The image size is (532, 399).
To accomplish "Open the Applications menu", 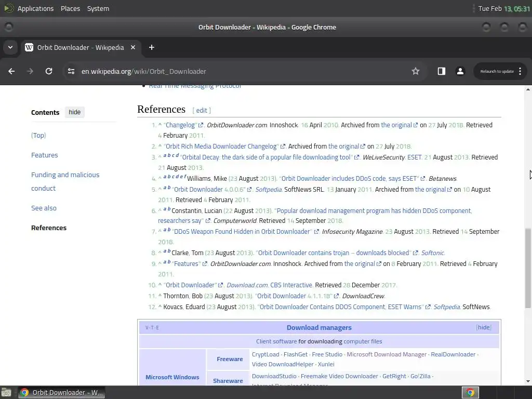I will point(35,8).
